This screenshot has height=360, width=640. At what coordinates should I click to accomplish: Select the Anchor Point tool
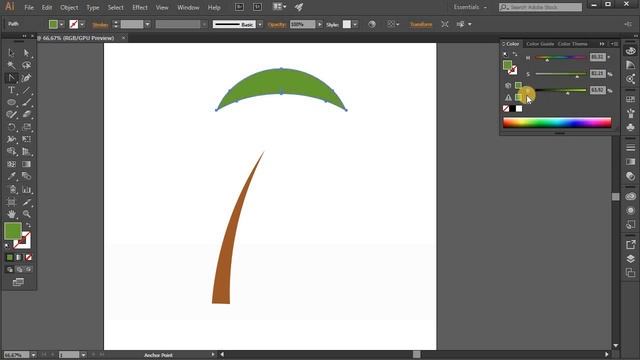click(11, 78)
